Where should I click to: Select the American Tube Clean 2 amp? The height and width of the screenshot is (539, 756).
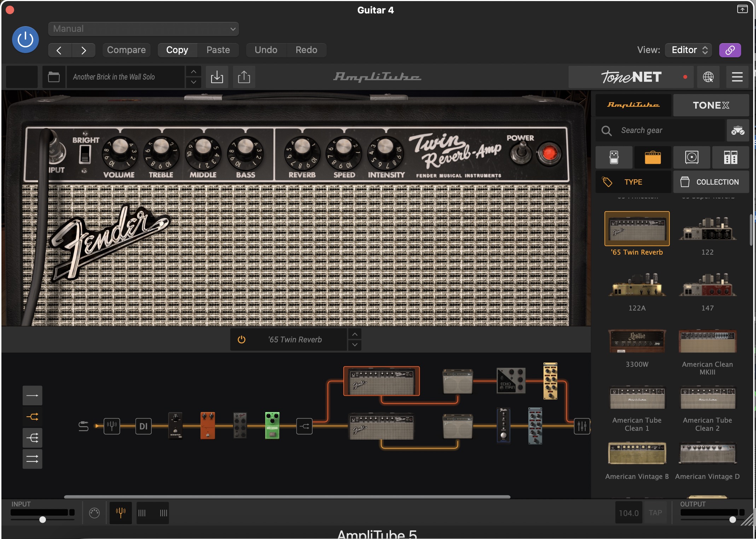click(708, 398)
